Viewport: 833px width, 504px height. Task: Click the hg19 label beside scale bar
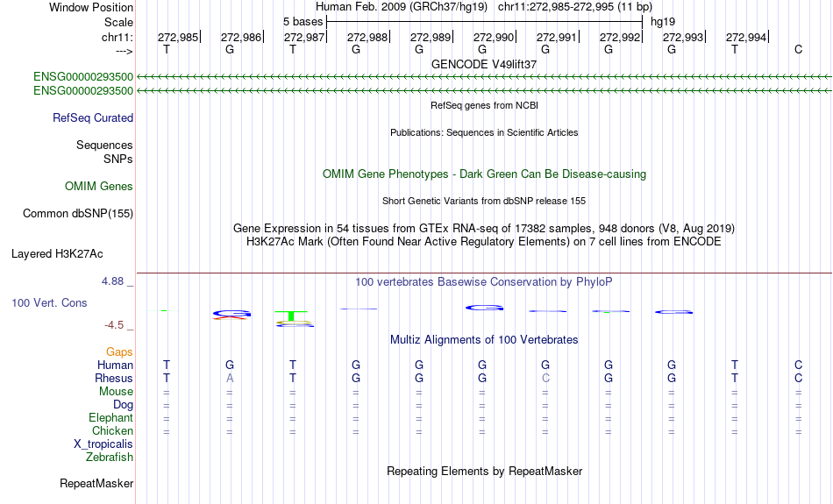[x=663, y=22]
